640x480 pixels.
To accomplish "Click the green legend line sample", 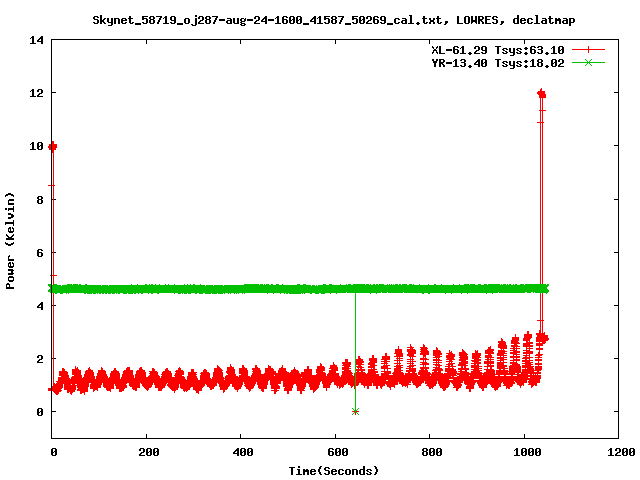I will click(x=588, y=62).
